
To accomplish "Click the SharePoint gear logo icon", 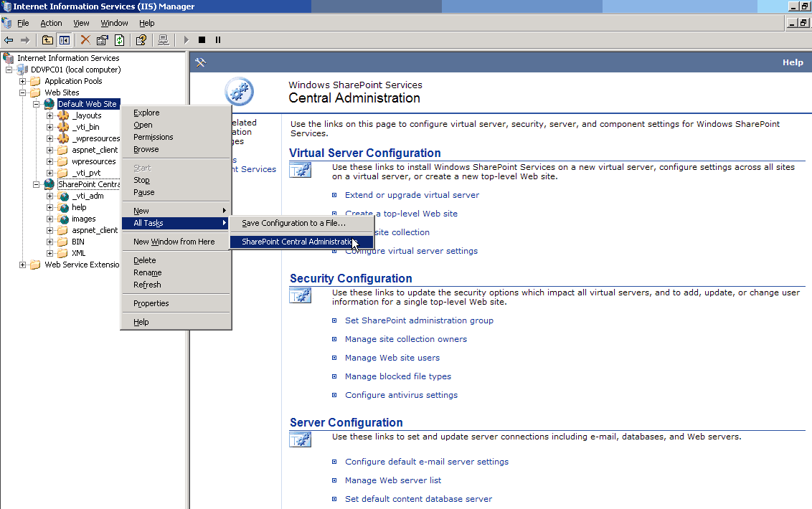I will (x=240, y=92).
